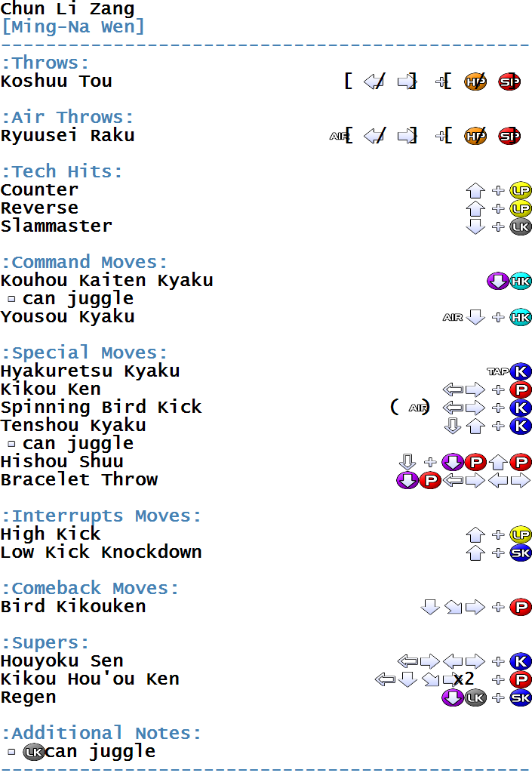Click the [Ming-Na Wen] link
The width and height of the screenshot is (532, 779).
[x=73, y=26]
